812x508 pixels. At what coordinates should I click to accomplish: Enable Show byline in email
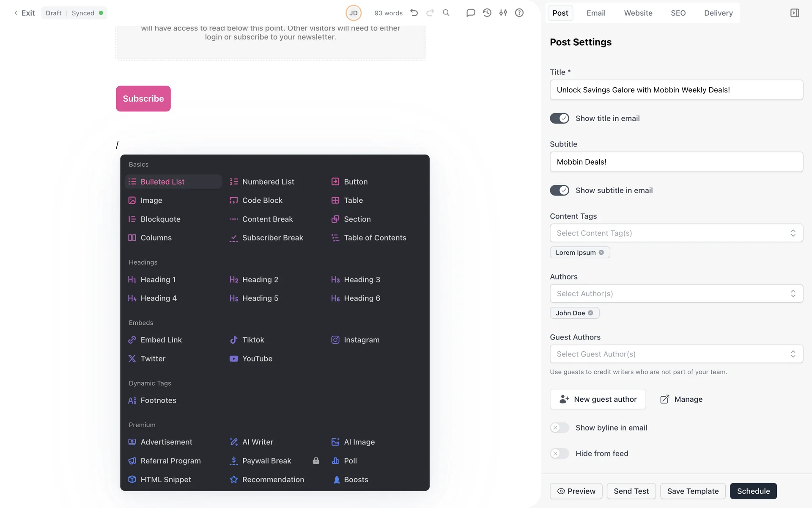pyautogui.click(x=559, y=428)
